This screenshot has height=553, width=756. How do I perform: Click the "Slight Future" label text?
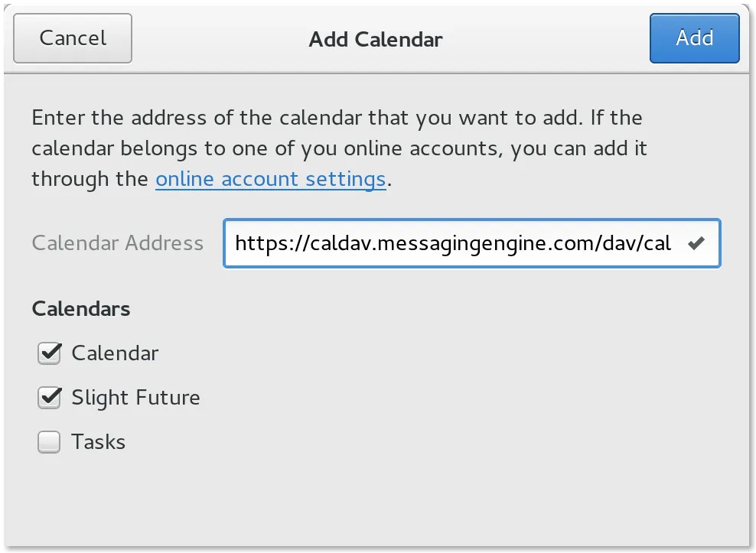click(135, 398)
